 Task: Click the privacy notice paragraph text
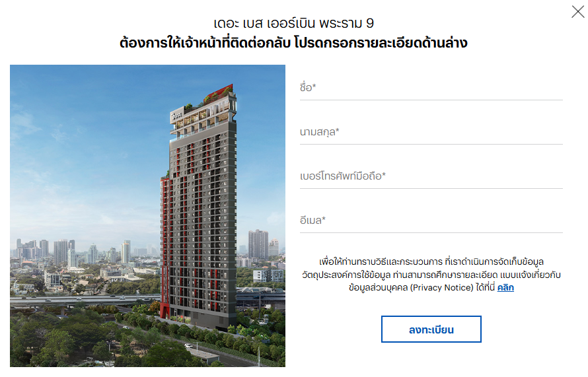point(431,274)
